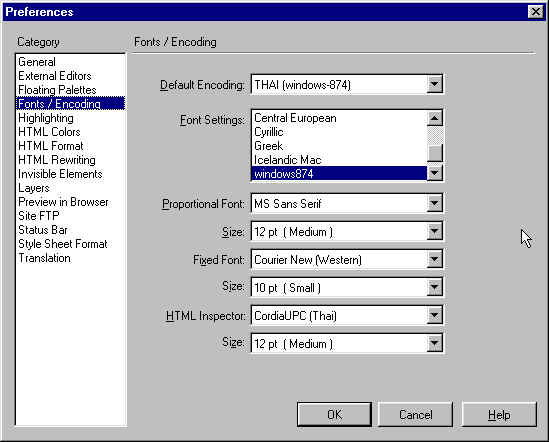Select Invisible Elements category
Viewport: 549px width, 442px height.
[x=70, y=174]
